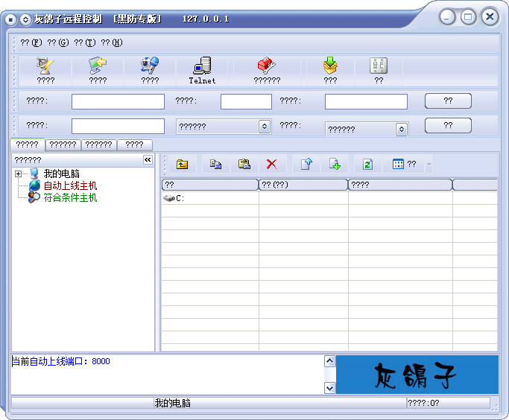Click the copy icon in the file toolbar

[x=215, y=164]
